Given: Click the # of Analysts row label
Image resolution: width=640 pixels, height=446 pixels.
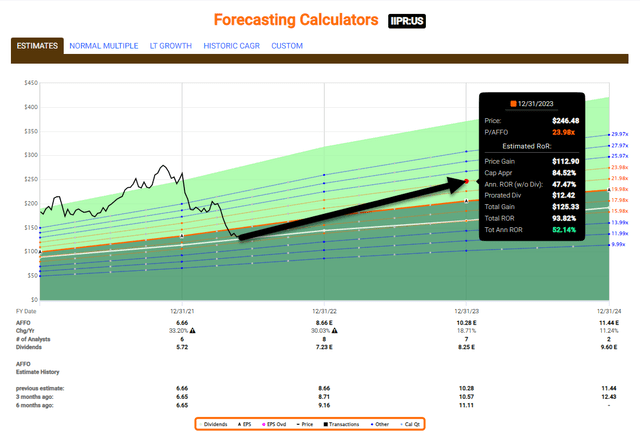Looking at the screenshot, I should click(33, 339).
